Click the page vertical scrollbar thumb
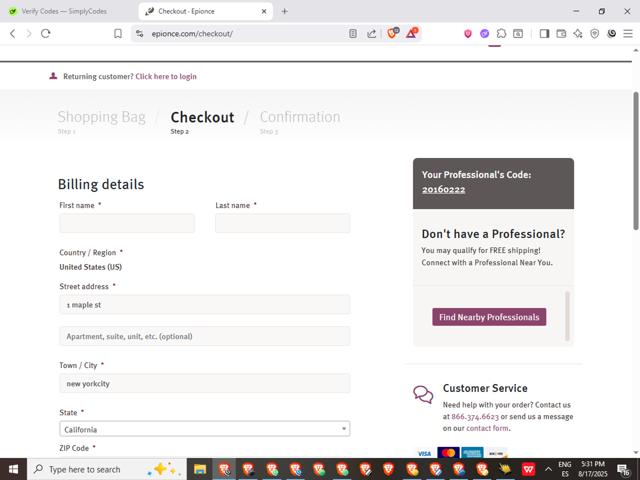 coord(636,161)
